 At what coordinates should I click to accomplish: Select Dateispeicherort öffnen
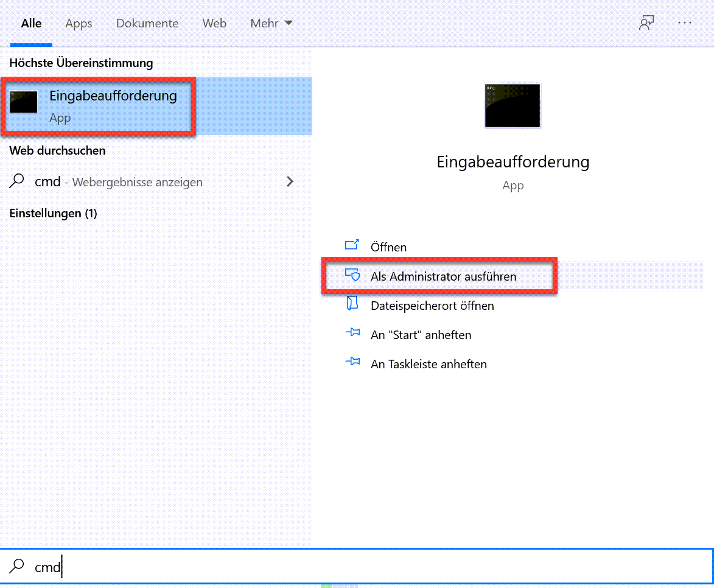point(513,305)
